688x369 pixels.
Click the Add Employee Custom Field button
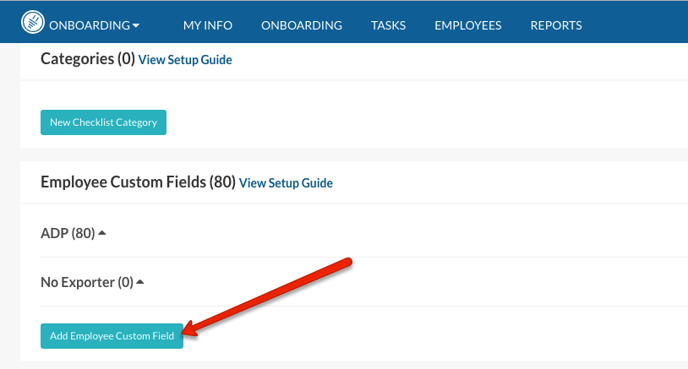point(112,336)
